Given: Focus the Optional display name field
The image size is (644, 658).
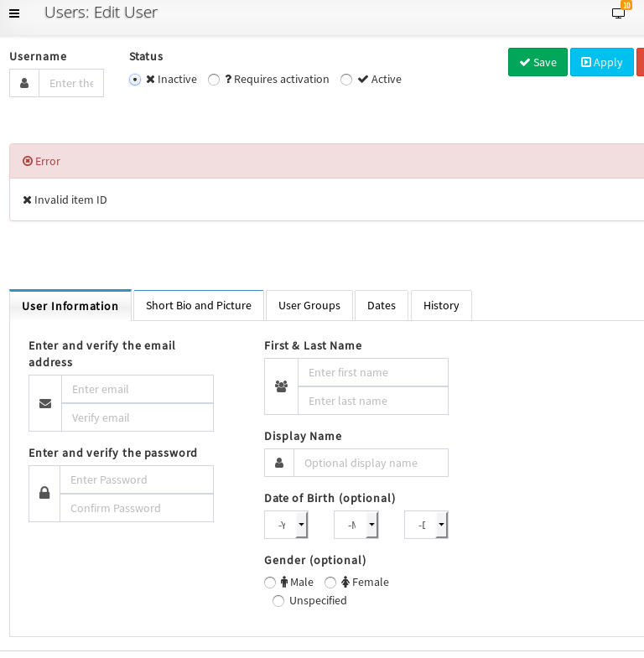Looking at the screenshot, I should point(371,463).
